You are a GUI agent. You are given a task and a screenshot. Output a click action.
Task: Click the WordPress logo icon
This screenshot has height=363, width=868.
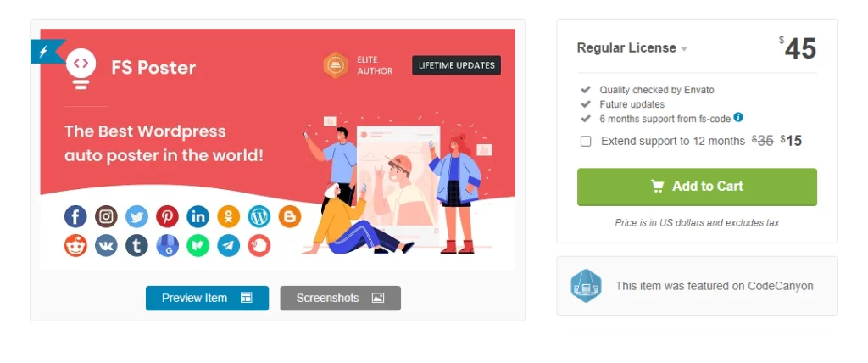[259, 216]
